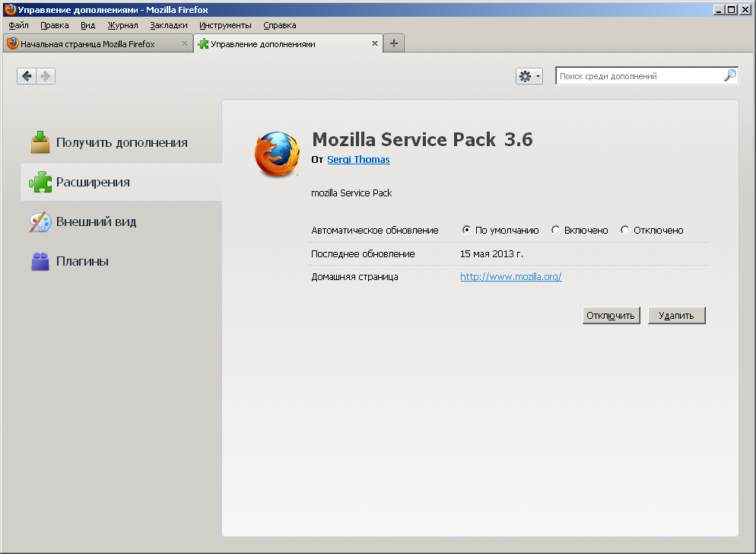This screenshot has height=554, width=756.
Task: Click the '15 мая 2013 г.' update date
Action: pyautogui.click(x=491, y=254)
